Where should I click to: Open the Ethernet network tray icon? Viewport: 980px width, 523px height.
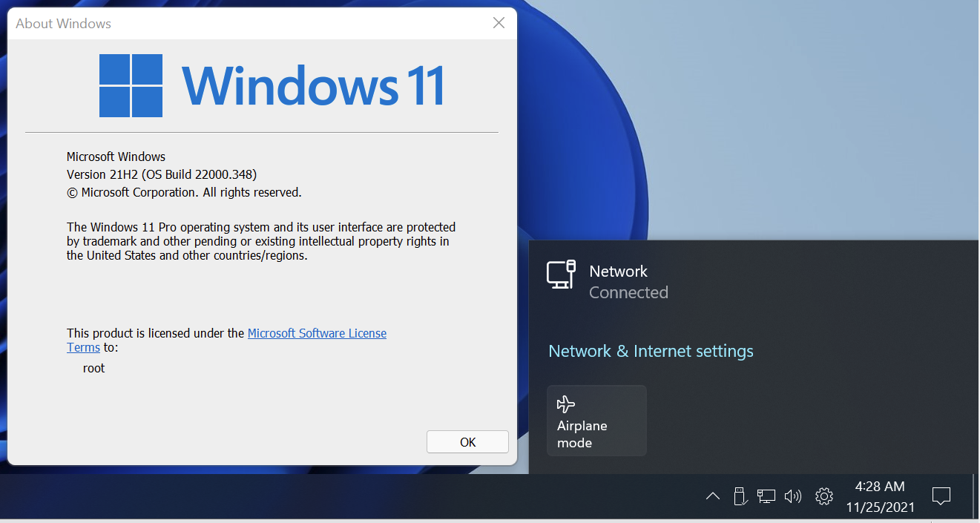[x=766, y=496]
